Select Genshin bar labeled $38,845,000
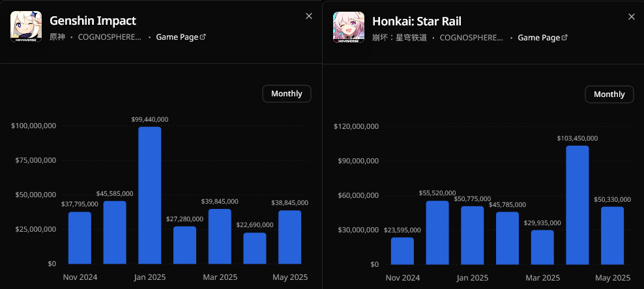 point(290,237)
